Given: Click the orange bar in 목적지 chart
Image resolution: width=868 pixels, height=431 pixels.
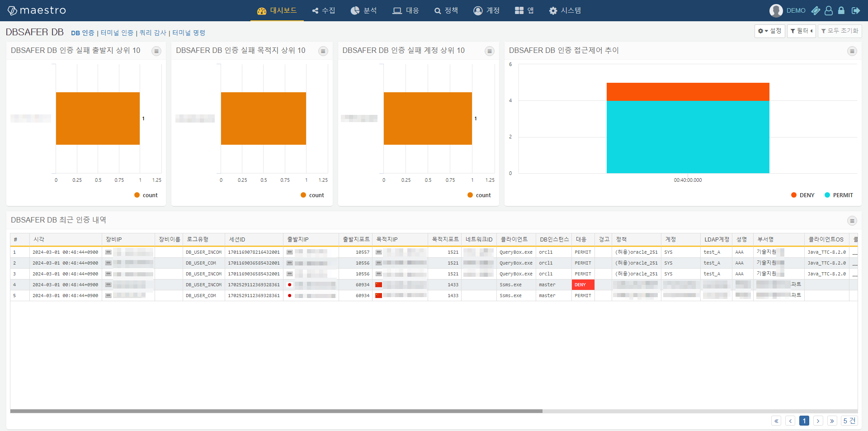Looking at the screenshot, I should (264, 118).
